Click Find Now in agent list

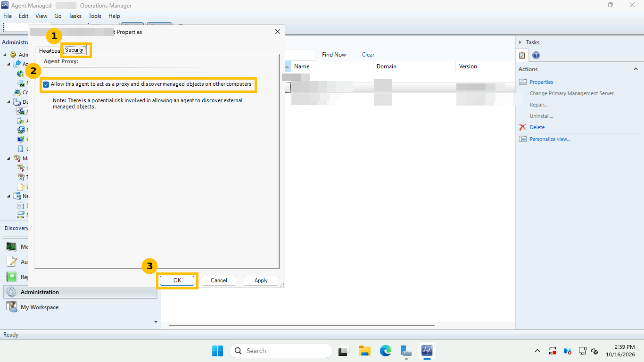pos(334,55)
